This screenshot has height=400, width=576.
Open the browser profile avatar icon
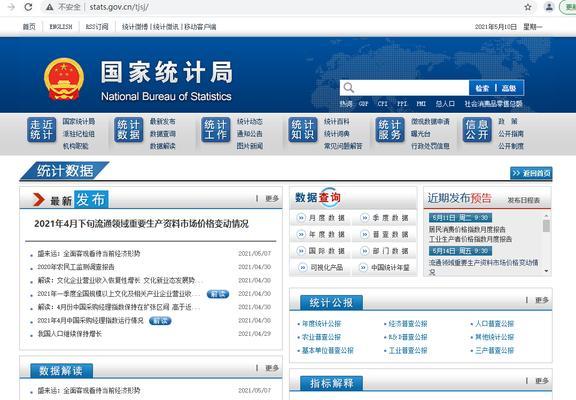[549, 7]
